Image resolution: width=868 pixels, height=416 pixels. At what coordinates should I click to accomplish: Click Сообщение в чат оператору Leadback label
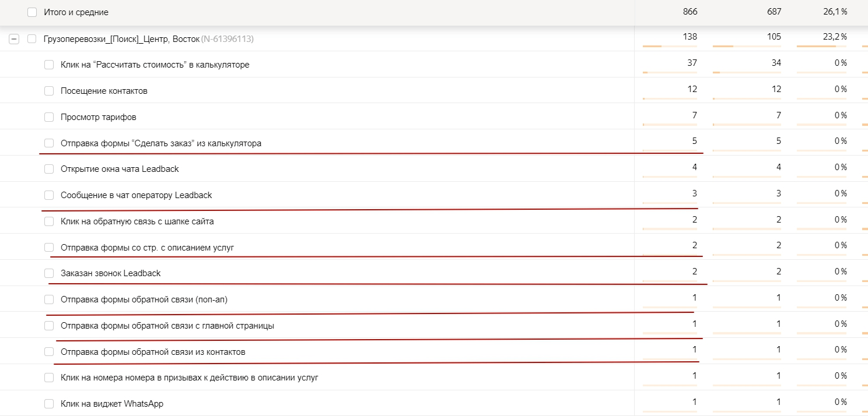pyautogui.click(x=136, y=195)
